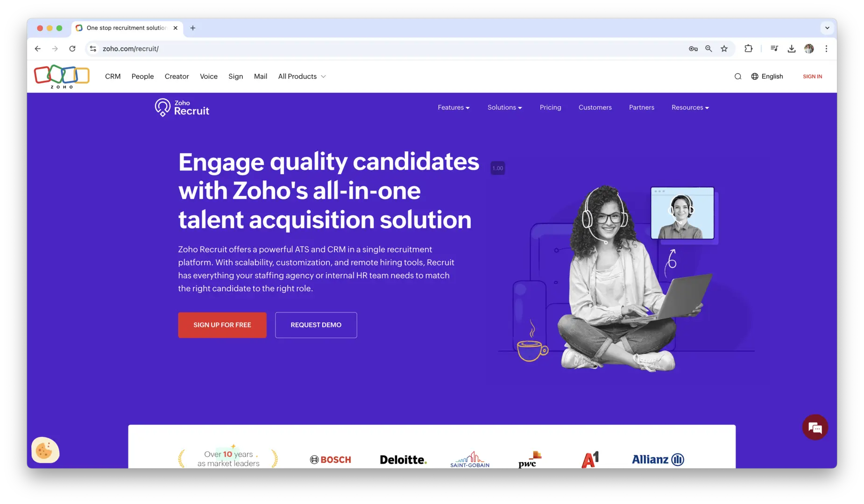The image size is (864, 504).
Task: Click the Zoho Recruit logo
Action: pos(182,107)
